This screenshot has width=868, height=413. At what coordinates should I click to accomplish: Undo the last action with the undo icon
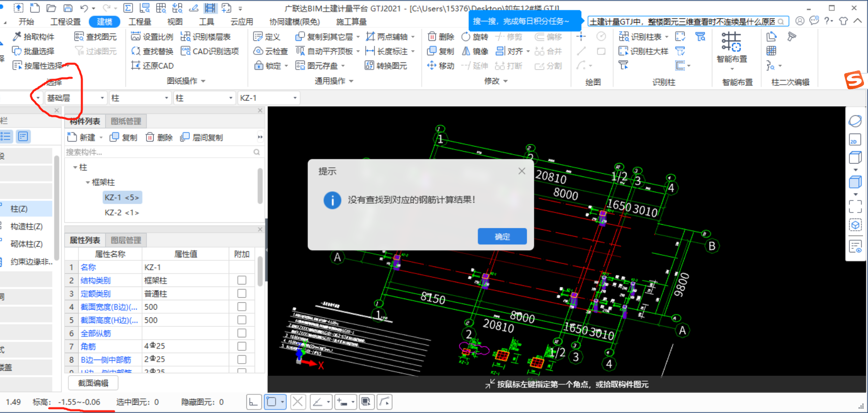click(x=84, y=8)
